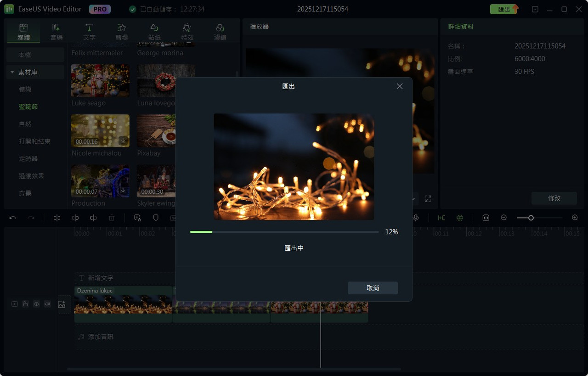
Task: Cancel the export with the 取消 button
Action: pyautogui.click(x=373, y=288)
